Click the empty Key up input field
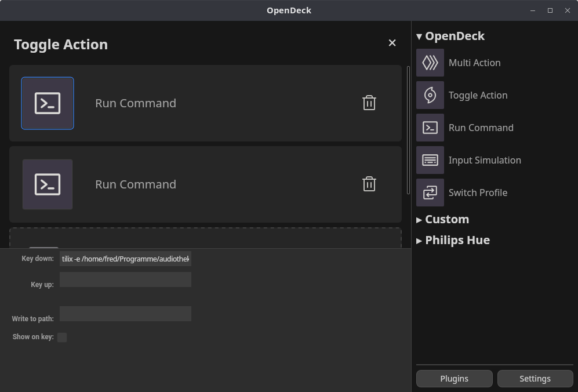The height and width of the screenshot is (392, 578). (x=125, y=280)
